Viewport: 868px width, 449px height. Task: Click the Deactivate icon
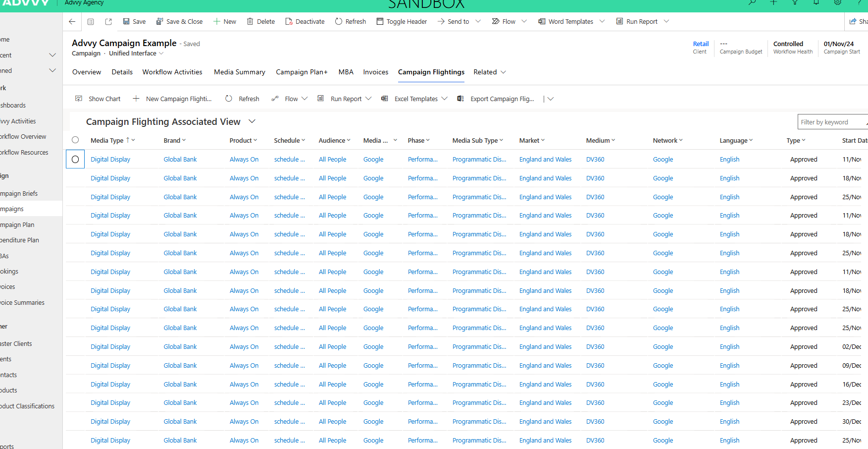point(289,21)
